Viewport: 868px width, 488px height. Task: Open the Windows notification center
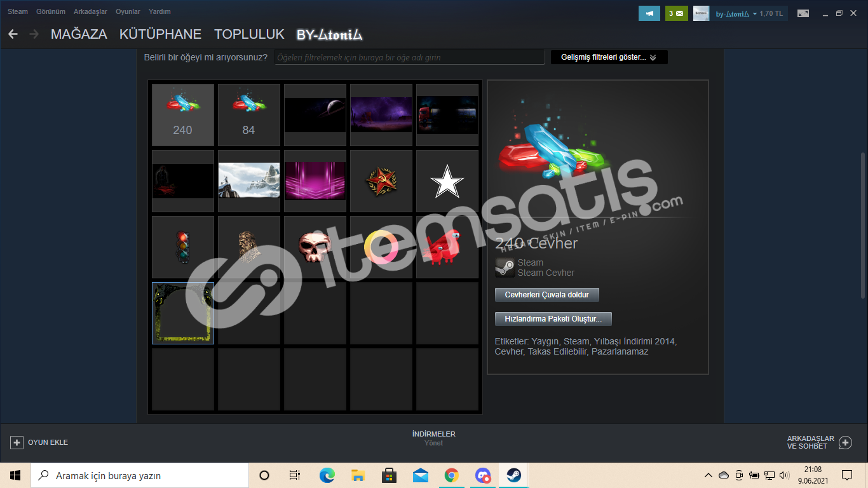coord(847,475)
